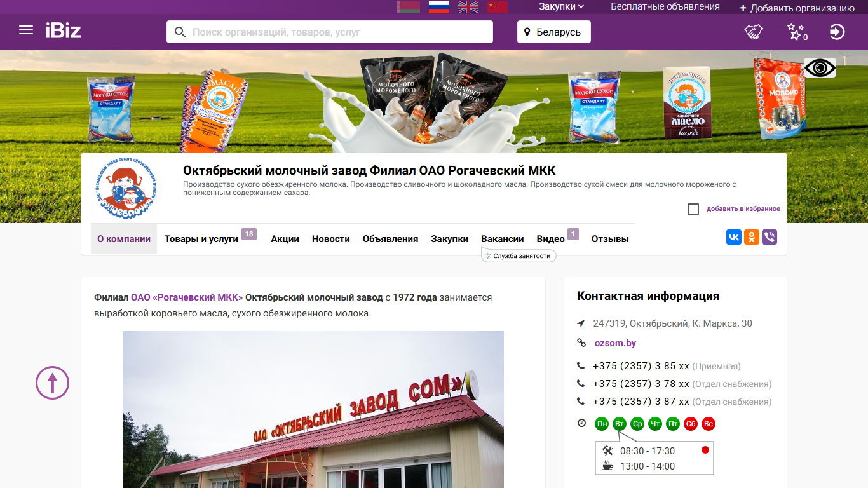
Task: Click the address 247319, Октябрьский, К. Маркса, 30
Action: coord(672,323)
